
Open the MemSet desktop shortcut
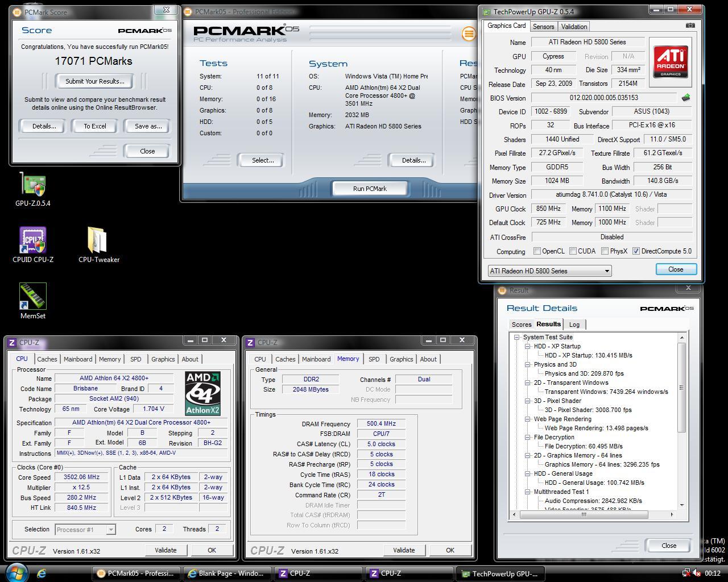32,301
